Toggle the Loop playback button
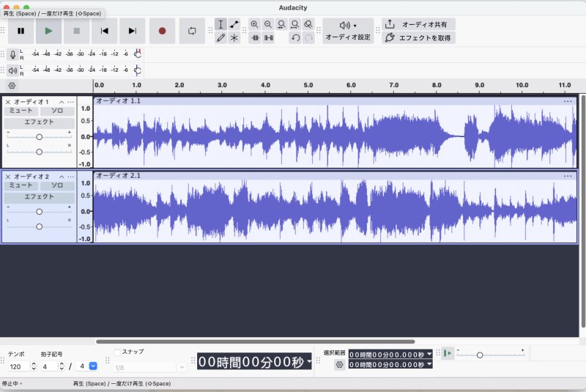This screenshot has width=586, height=392. 192,31
